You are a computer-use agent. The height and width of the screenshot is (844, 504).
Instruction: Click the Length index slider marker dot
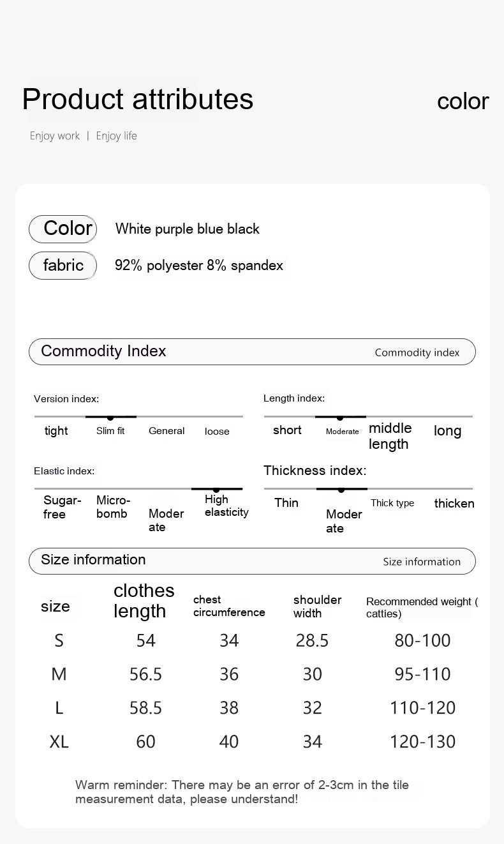(x=340, y=418)
